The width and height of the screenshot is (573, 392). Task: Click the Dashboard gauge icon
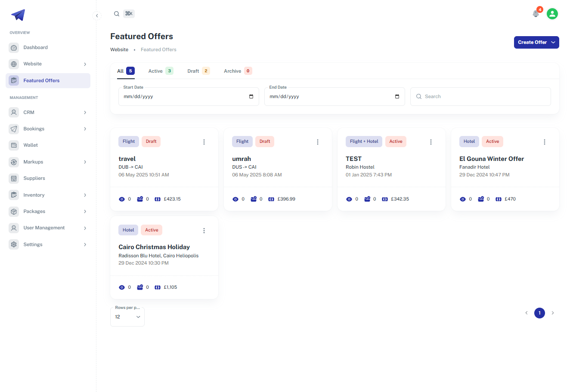coord(14,48)
